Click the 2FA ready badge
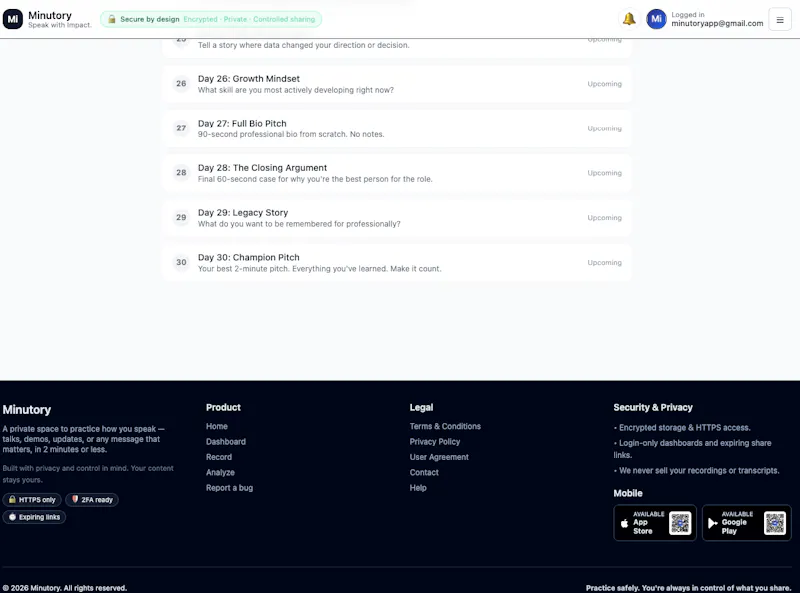This screenshot has width=800, height=593. [92, 500]
